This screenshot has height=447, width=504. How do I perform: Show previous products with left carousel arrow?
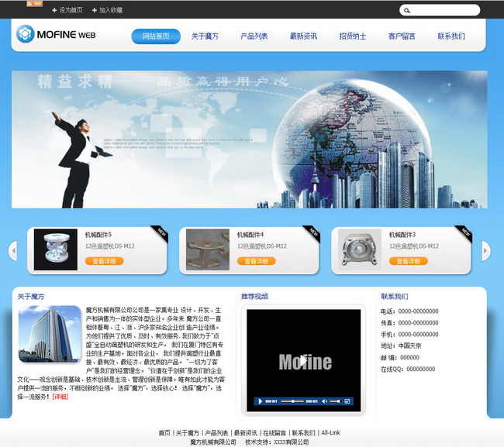tap(12, 250)
